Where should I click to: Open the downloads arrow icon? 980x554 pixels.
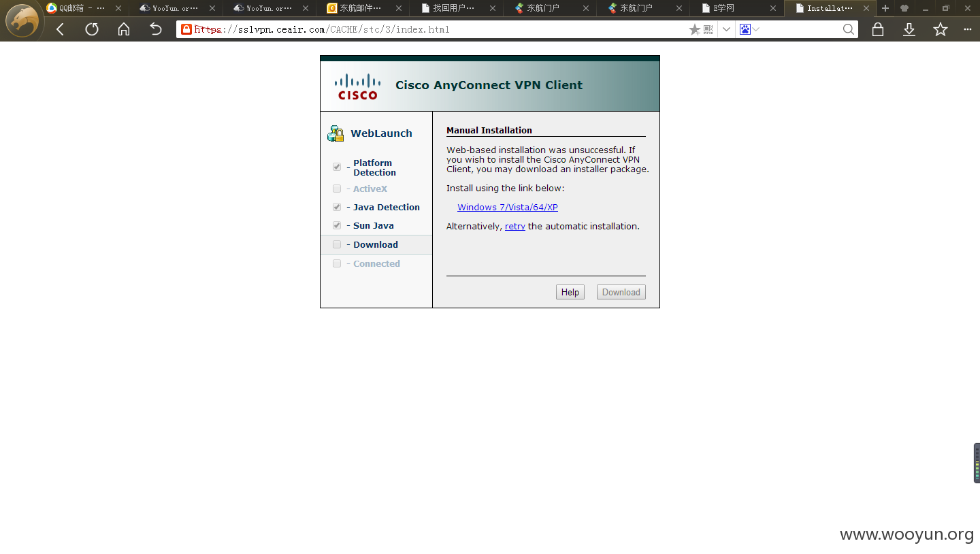(909, 29)
